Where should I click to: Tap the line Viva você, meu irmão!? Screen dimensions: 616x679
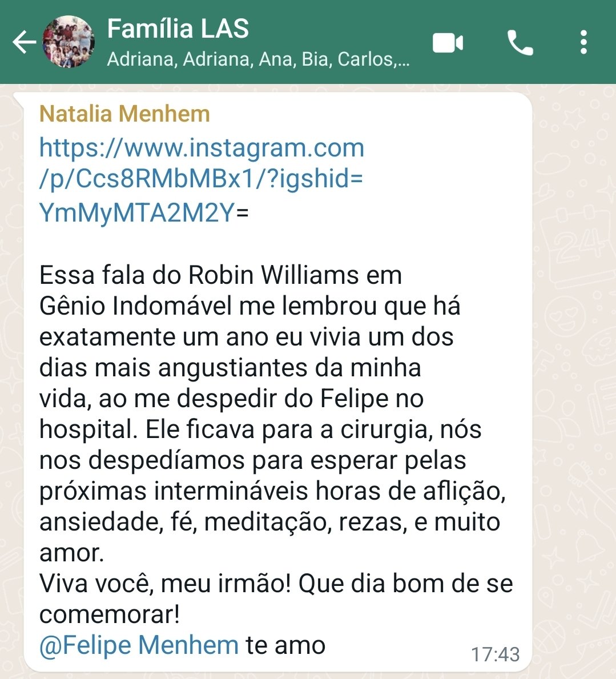[x=165, y=584]
